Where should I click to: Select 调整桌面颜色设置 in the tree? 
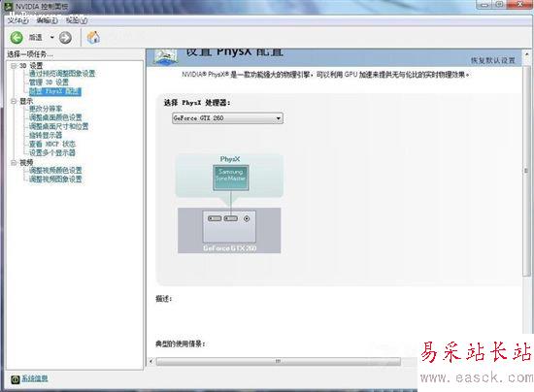(55, 117)
